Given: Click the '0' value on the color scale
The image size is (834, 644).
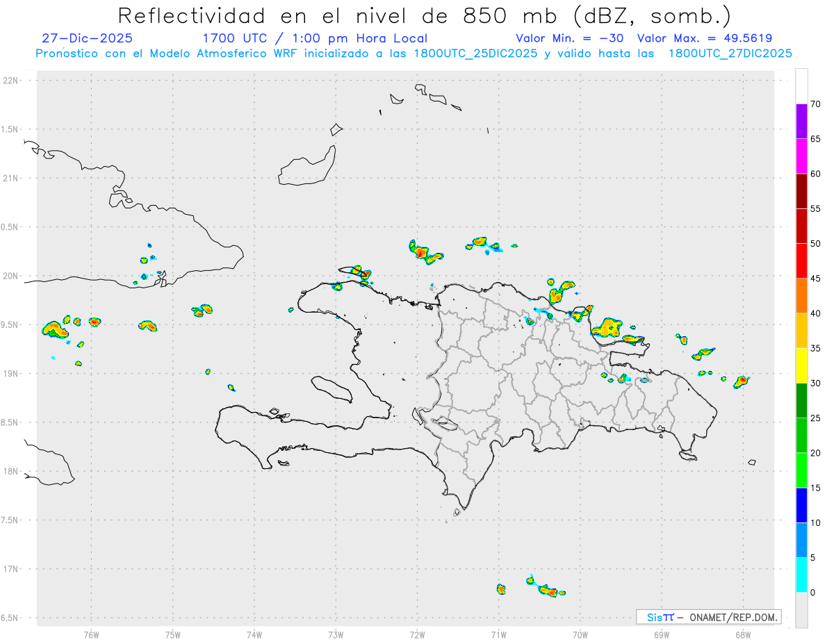Looking at the screenshot, I should tap(813, 593).
